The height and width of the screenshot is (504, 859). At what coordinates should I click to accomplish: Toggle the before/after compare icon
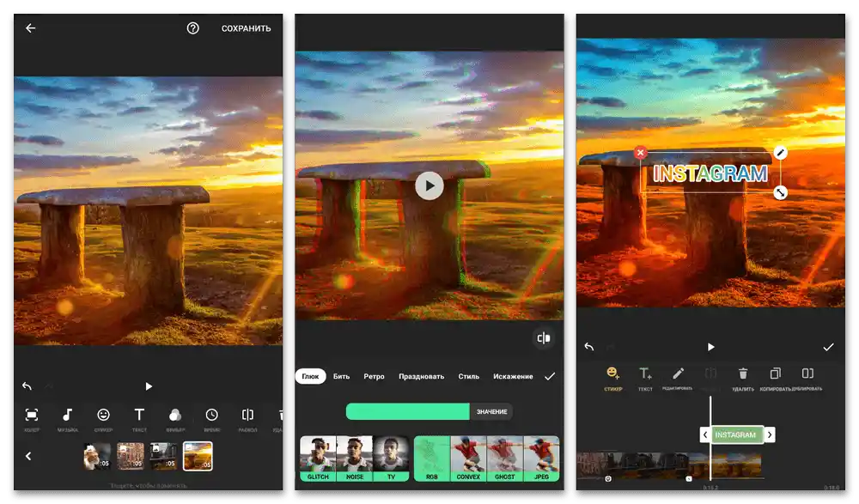[x=544, y=338]
